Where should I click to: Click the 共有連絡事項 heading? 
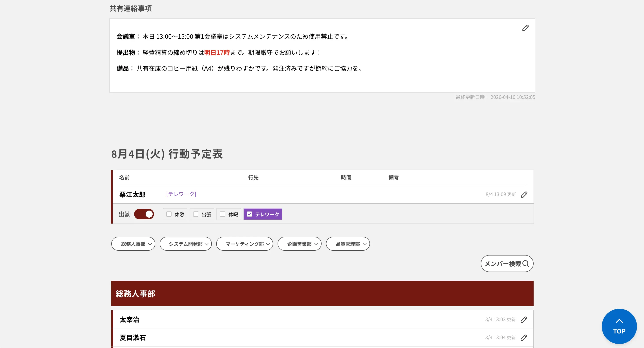coord(131,9)
